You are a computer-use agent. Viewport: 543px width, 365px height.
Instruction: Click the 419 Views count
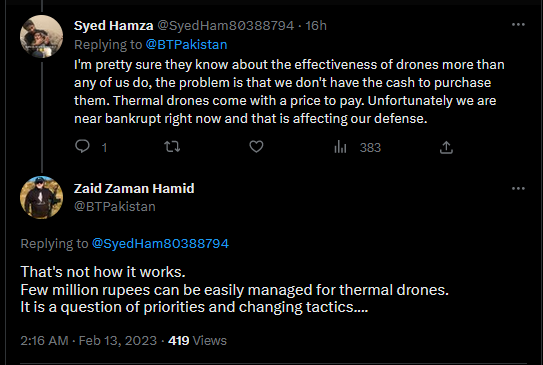[197, 340]
